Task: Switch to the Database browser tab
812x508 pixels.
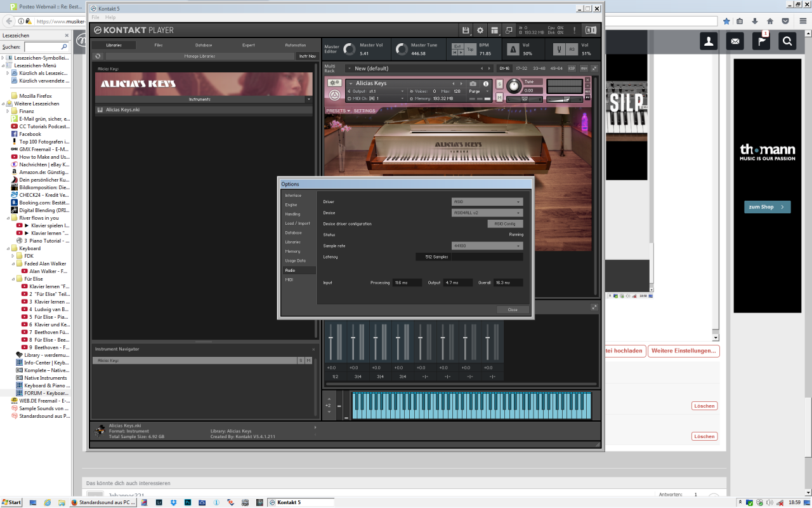Action: [x=204, y=45]
